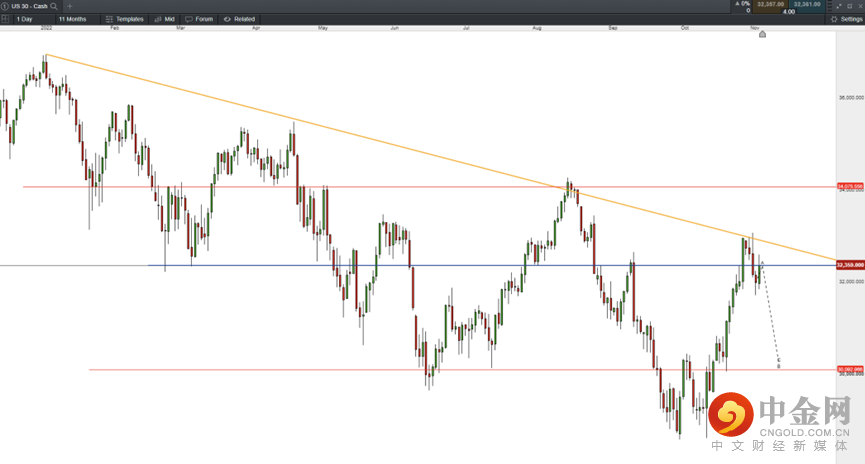
Task: Select the lower red horizontal line
Action: (x=463, y=370)
